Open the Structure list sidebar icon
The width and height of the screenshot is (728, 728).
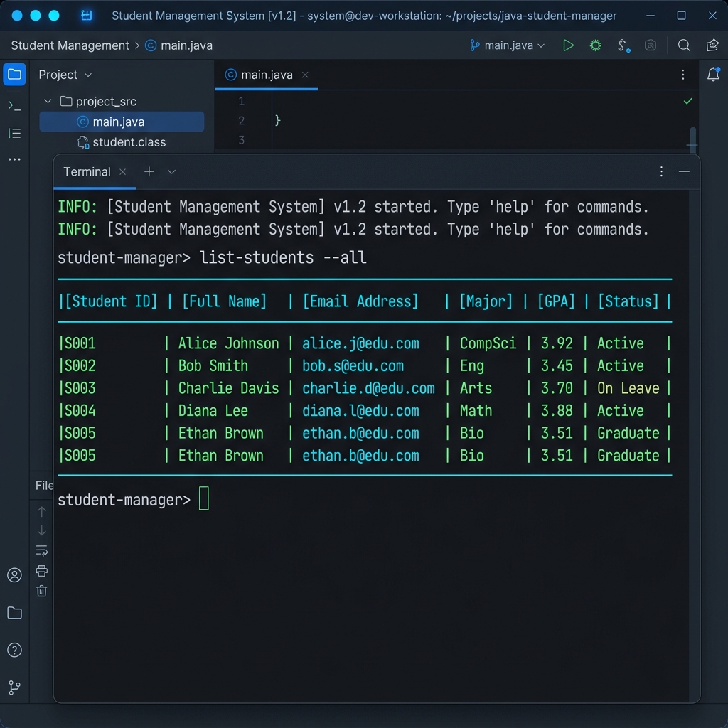[14, 134]
